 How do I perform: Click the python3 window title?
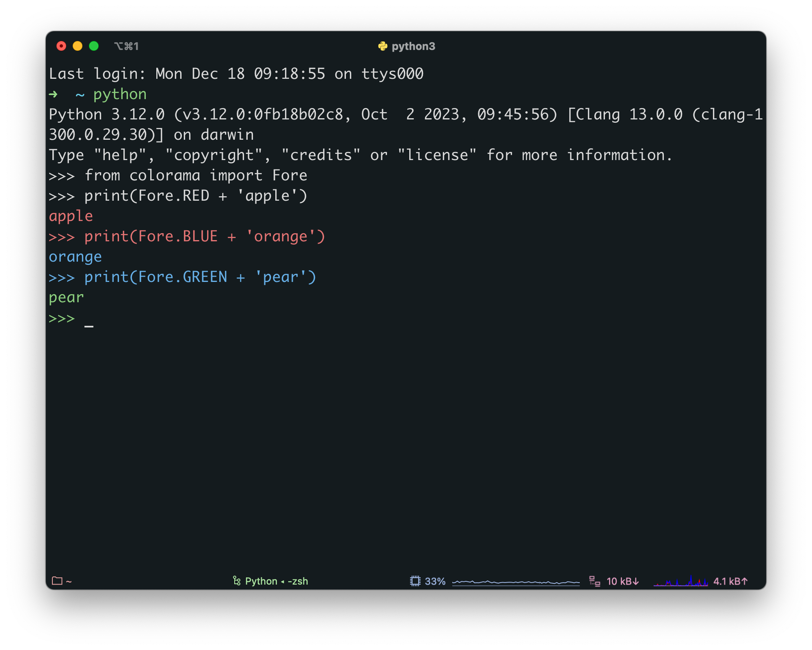coord(413,46)
